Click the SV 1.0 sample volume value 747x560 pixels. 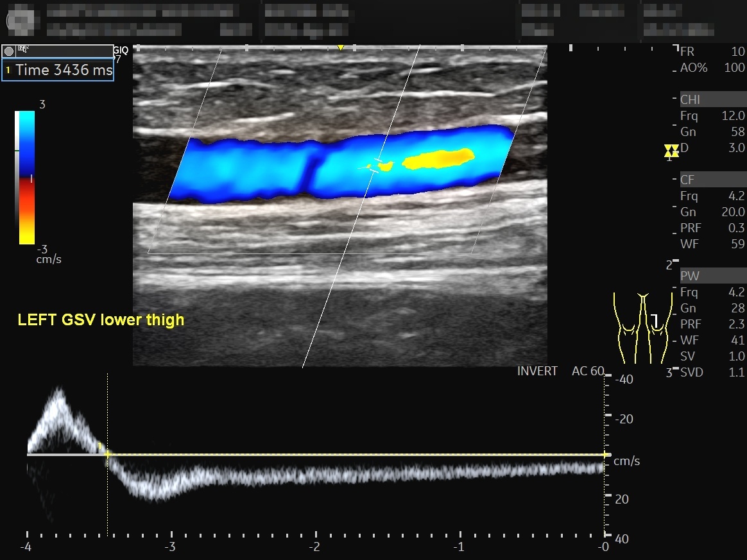tap(736, 356)
